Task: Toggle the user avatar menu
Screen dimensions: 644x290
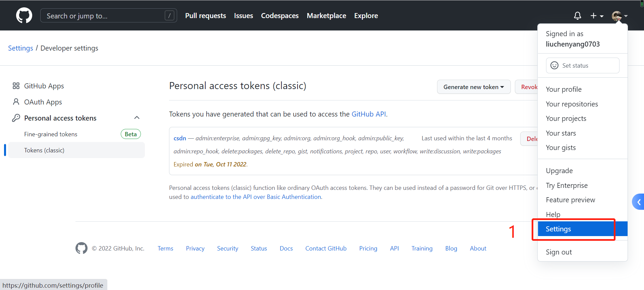Action: pos(619,16)
